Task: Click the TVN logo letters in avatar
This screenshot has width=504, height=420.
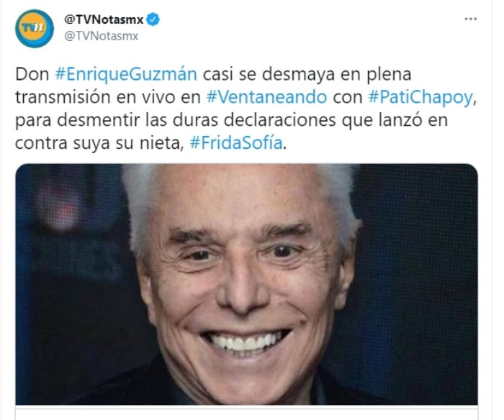Action: 33,28
